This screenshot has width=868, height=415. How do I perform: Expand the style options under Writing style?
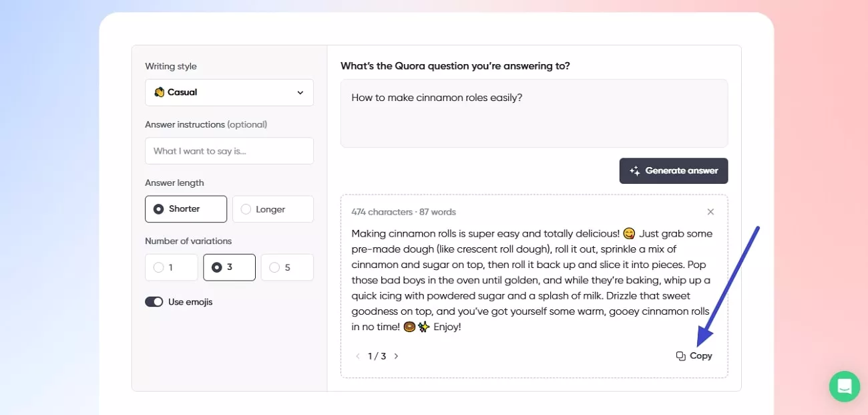point(229,92)
